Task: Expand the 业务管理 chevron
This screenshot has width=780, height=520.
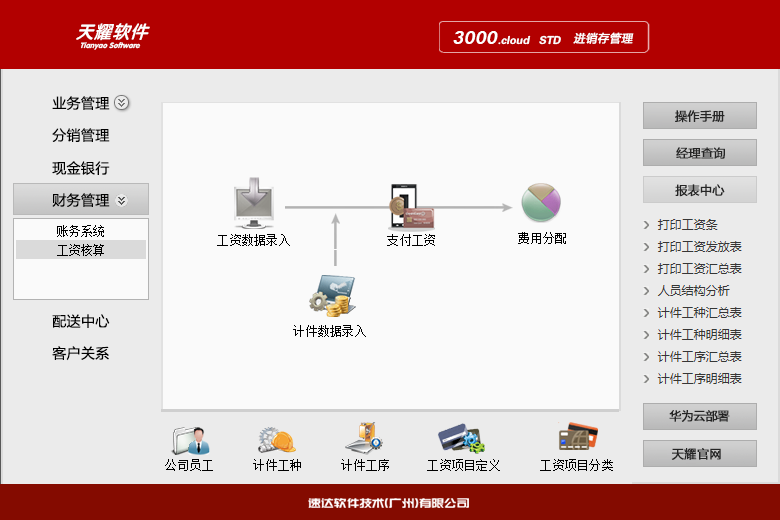Action: tap(122, 103)
